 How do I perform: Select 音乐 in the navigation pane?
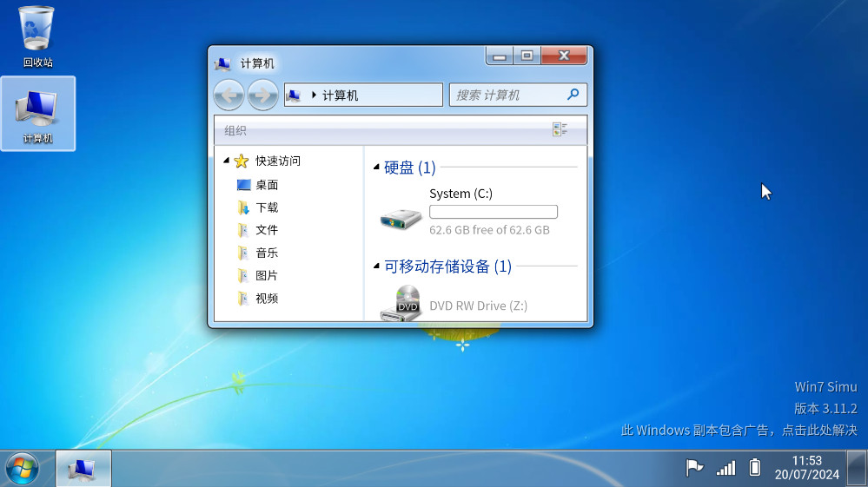coord(267,253)
